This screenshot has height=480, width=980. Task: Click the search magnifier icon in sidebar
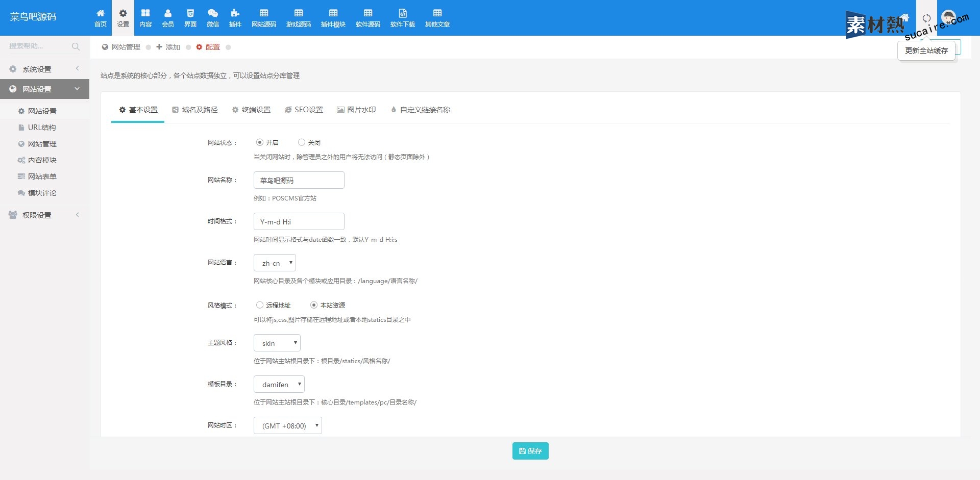(76, 46)
